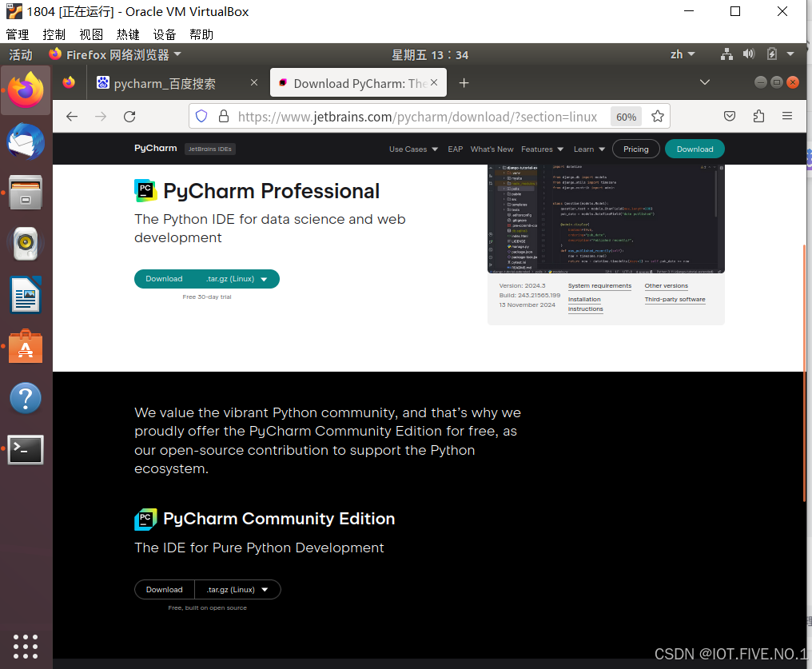812x669 pixels.
Task: Close the pycharm_百度搜索 tab
Action: click(254, 82)
